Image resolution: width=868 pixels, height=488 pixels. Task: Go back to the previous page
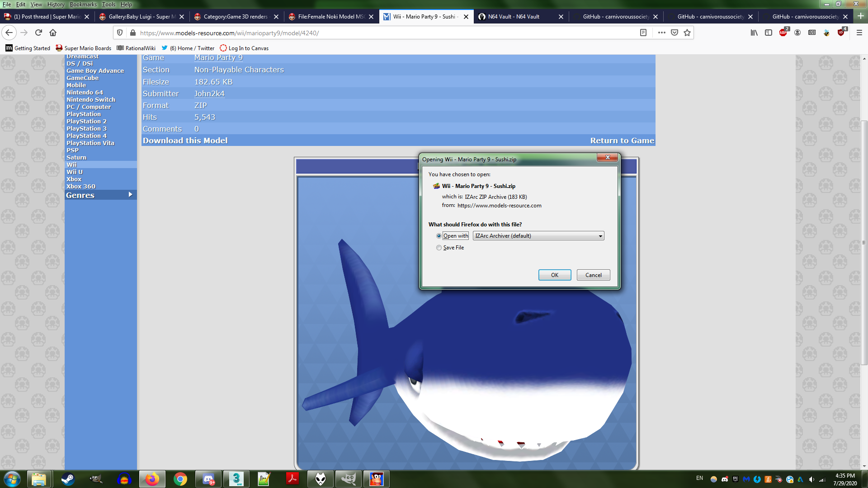(x=9, y=33)
